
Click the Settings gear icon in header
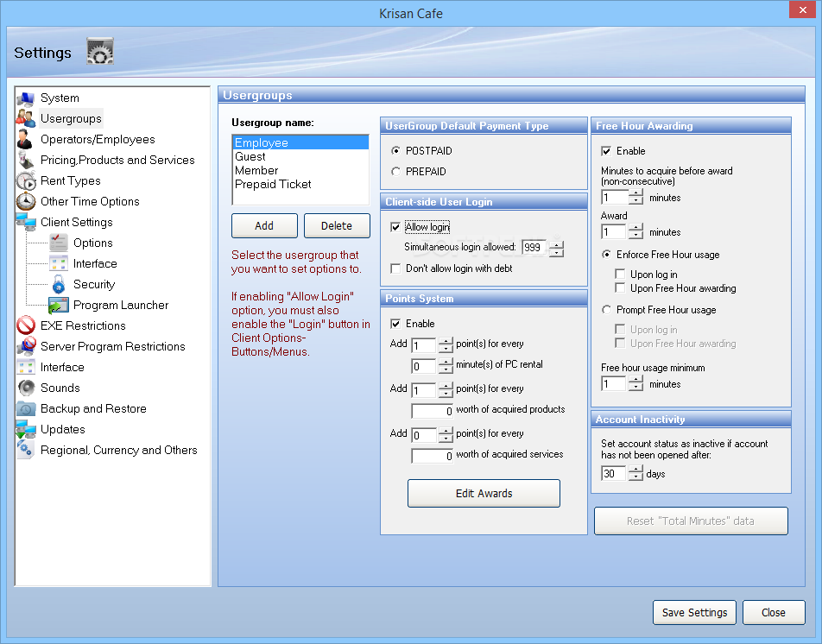coord(100,51)
